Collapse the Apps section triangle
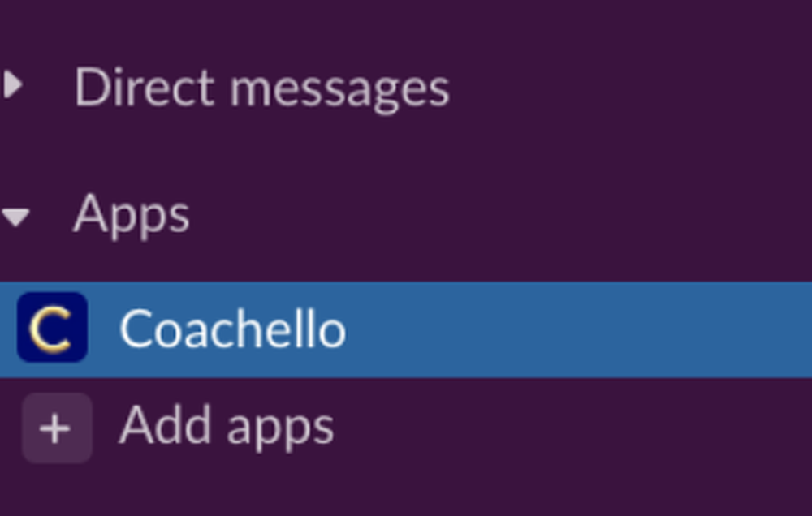812x516 pixels. (x=15, y=217)
